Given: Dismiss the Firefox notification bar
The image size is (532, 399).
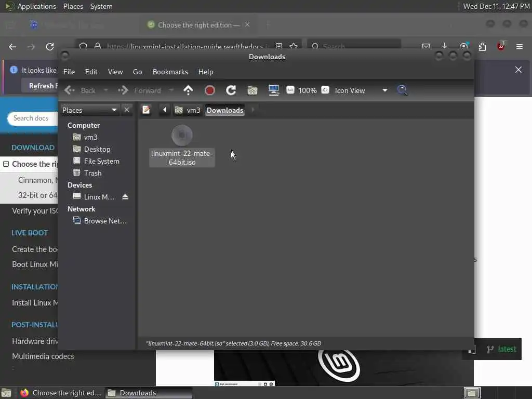Looking at the screenshot, I should tap(518, 70).
